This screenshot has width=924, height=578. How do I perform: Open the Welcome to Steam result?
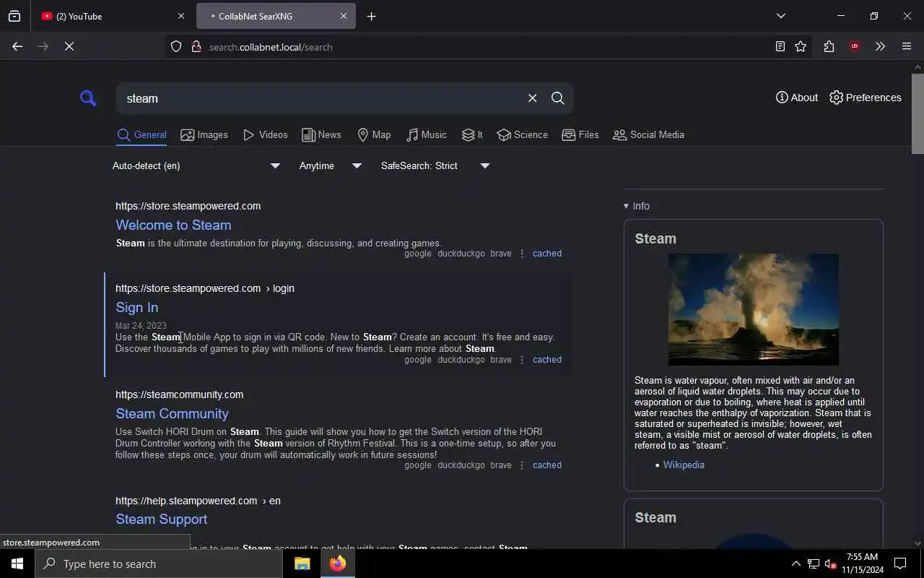[x=173, y=225]
